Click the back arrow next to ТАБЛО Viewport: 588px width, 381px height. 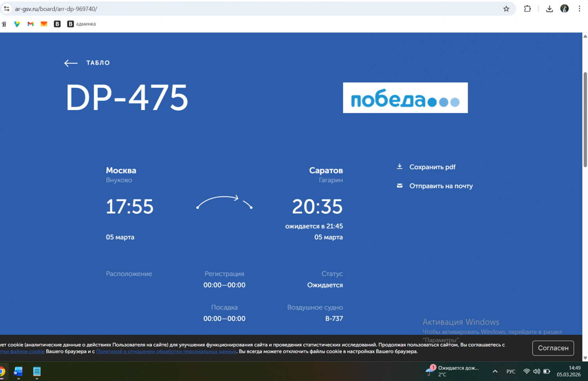71,63
